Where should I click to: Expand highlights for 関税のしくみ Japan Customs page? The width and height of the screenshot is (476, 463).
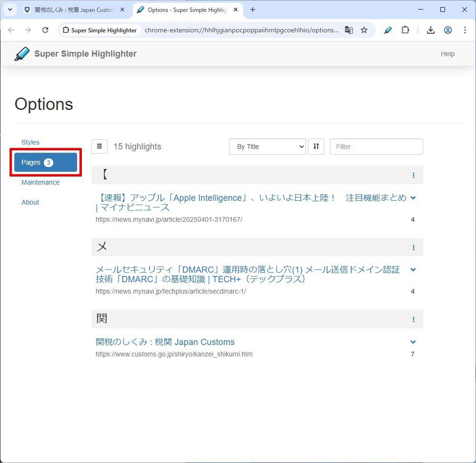coord(413,342)
